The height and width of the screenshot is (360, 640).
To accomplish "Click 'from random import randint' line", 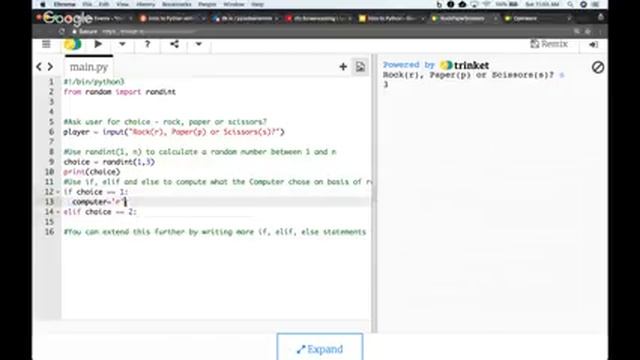I will (x=120, y=92).
